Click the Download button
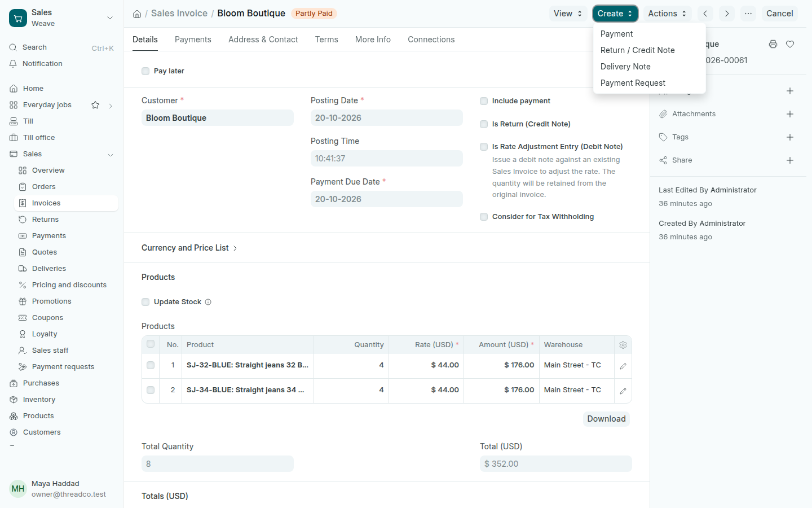The width and height of the screenshot is (812, 508). point(606,419)
